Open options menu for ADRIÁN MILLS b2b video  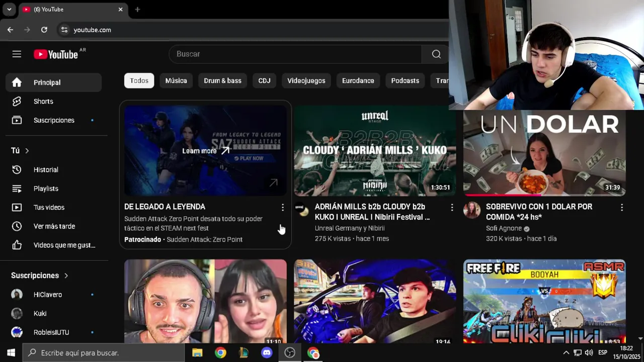[452, 207]
